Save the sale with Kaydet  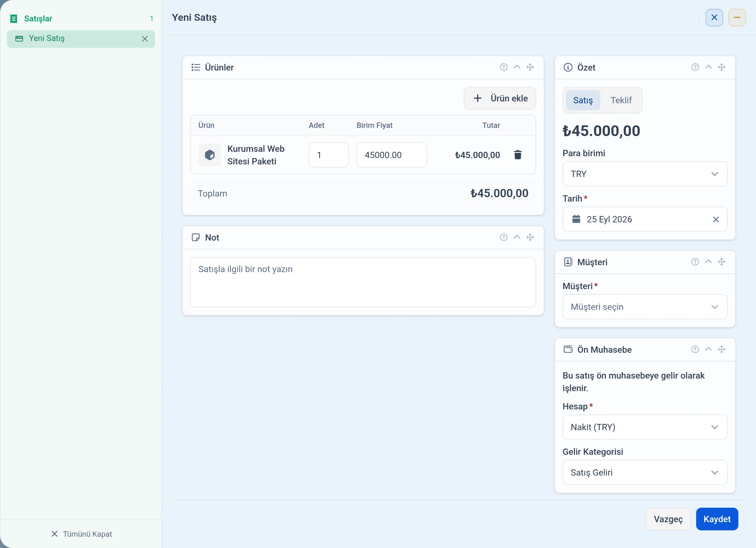[x=717, y=519]
